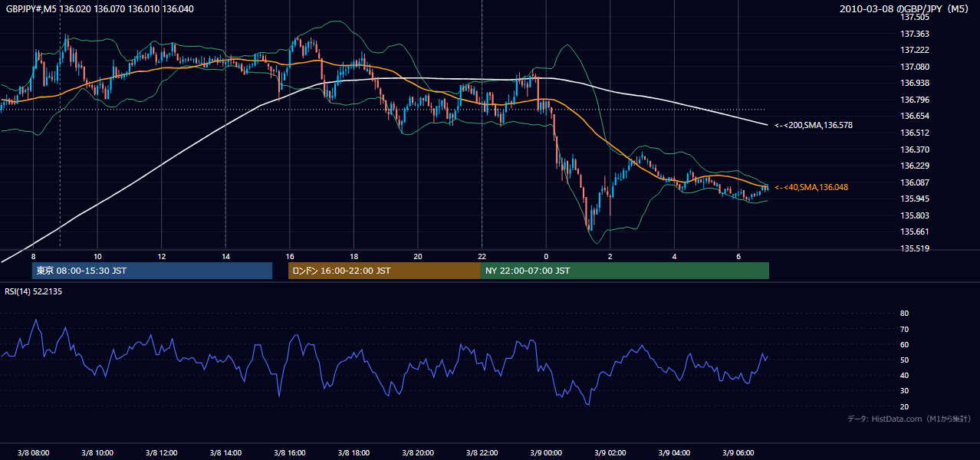This screenshot has width=980, height=460.
Task: Click the bottom time label 3/8 10:00
Action: click(97, 453)
